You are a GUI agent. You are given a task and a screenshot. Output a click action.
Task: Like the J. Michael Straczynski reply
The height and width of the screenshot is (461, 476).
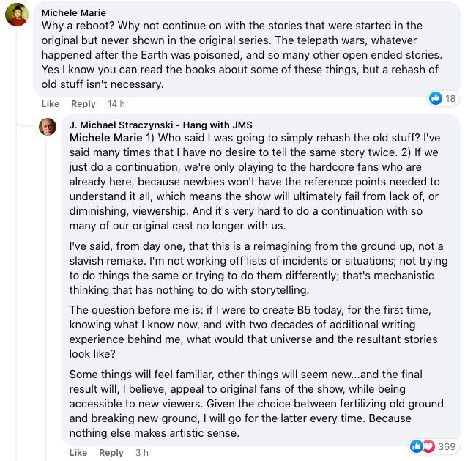point(78,452)
